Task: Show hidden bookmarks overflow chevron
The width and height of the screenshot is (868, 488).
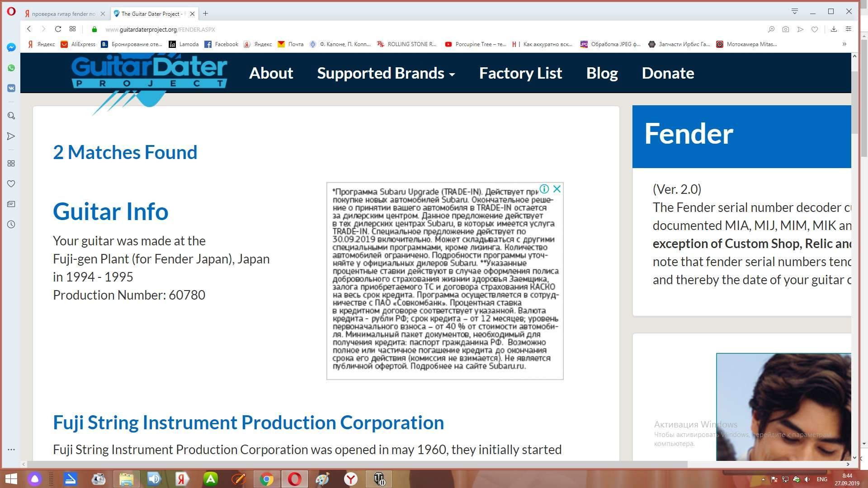Action: (x=844, y=44)
